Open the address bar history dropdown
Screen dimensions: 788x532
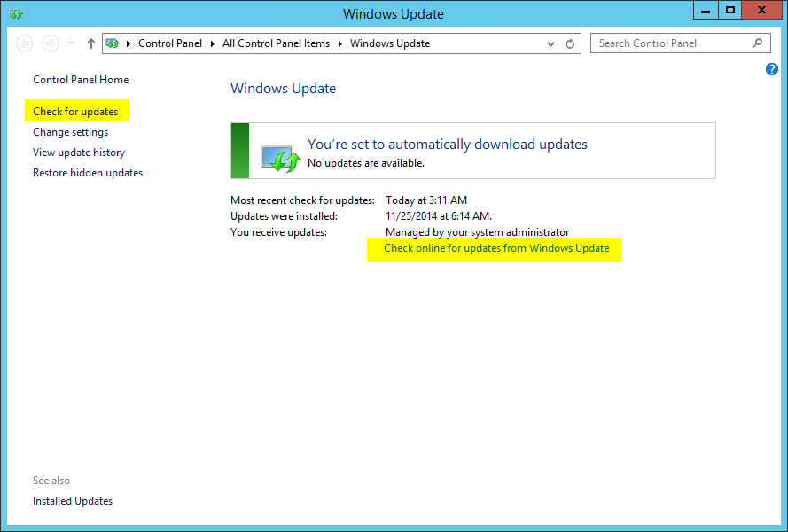pyautogui.click(x=550, y=43)
